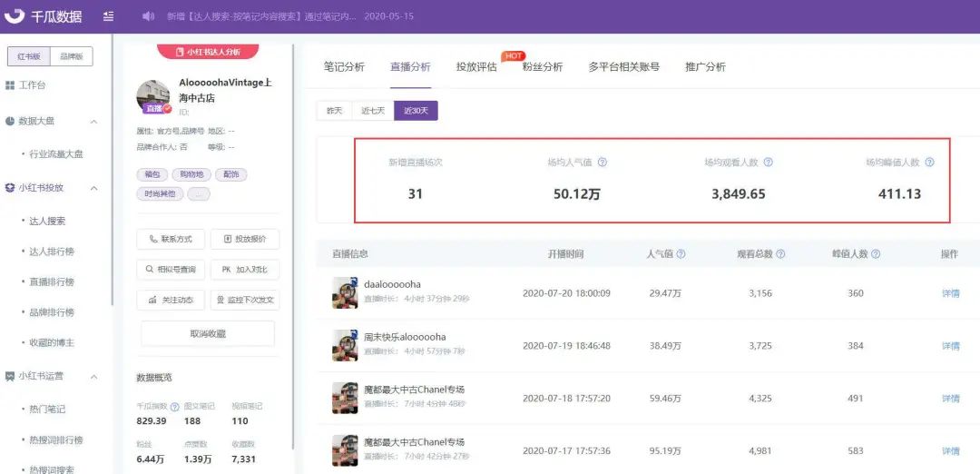This screenshot has height=474, width=980.
Task: Click the 29.47万 popularity value
Action: tap(666, 293)
